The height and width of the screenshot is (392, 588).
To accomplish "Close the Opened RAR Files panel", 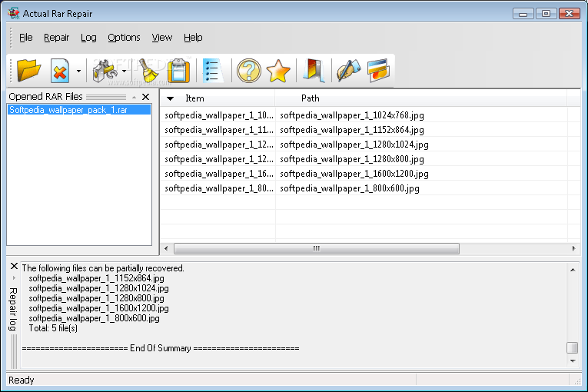I will click(x=146, y=97).
